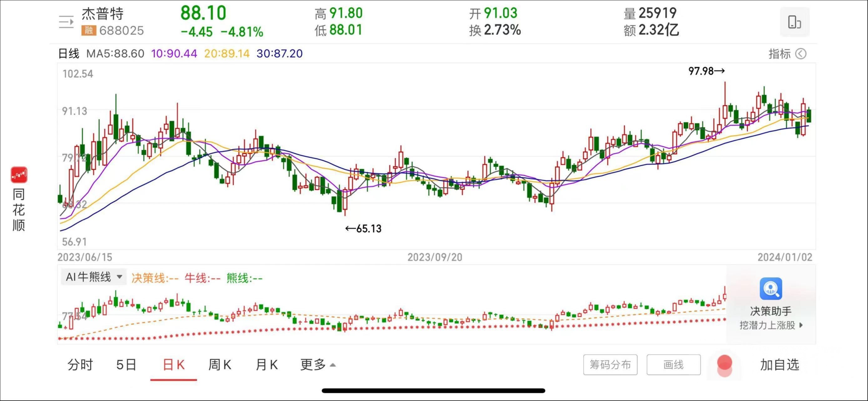
Task: Select the 月K monthly tab
Action: [x=267, y=365]
